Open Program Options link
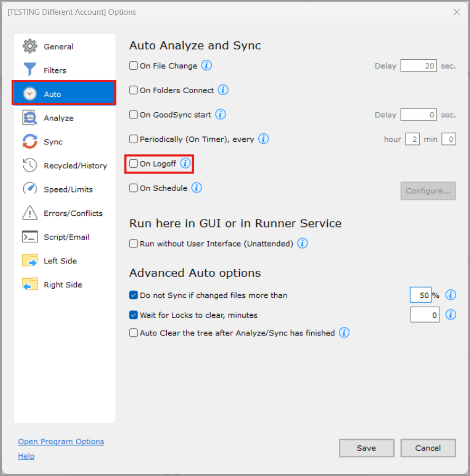Screen dimensions: 470x476 61,441
